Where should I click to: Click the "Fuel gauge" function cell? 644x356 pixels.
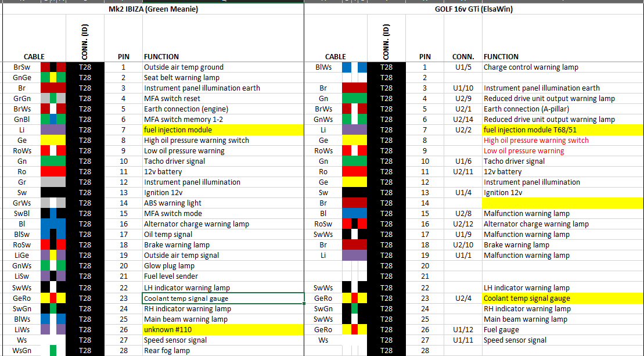[x=563, y=330]
